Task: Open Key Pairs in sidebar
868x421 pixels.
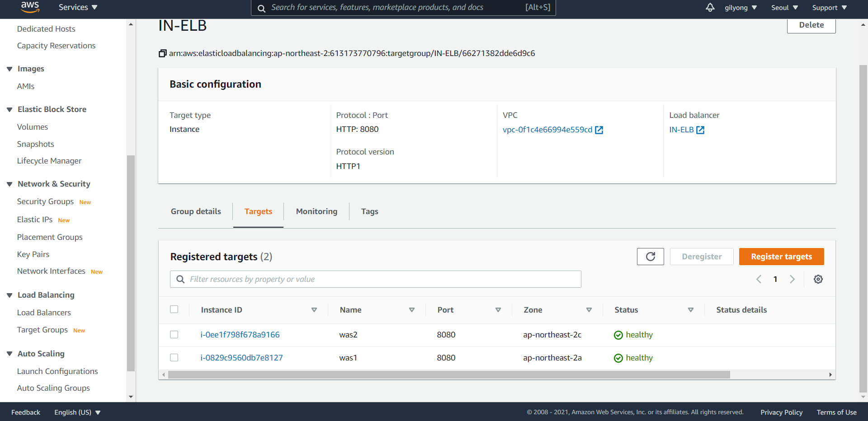Action: (x=33, y=254)
